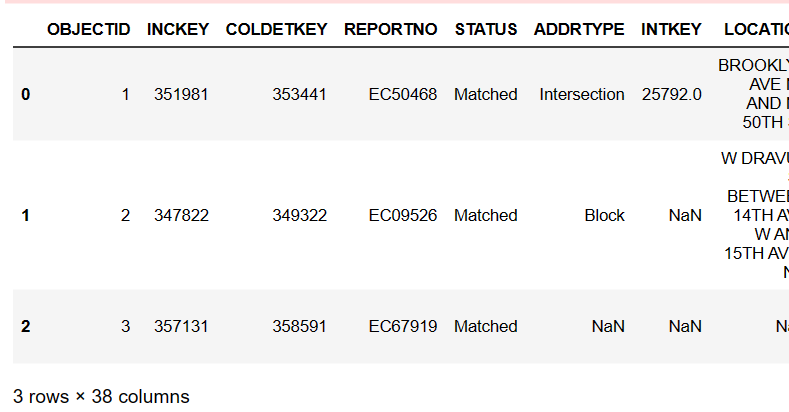
Task: Click the COLDETKEY column header
Action: pyautogui.click(x=276, y=29)
